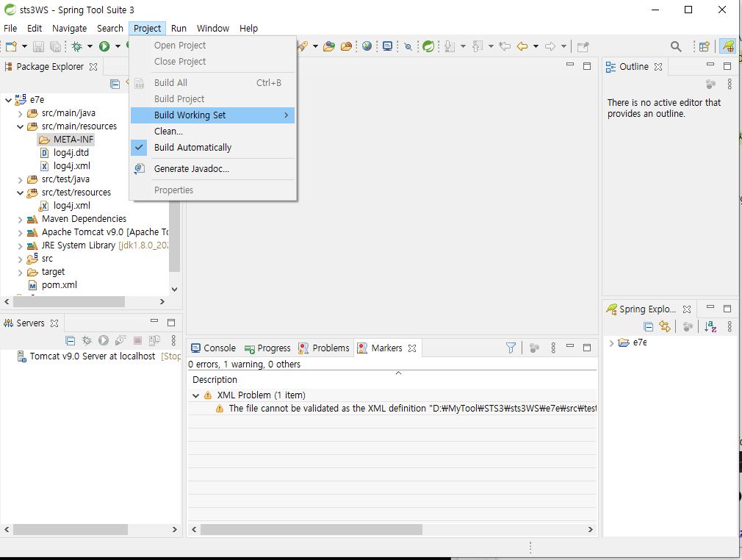This screenshot has height=560, width=742.
Task: Collapse all servers in Servers toolbar
Action: click(x=70, y=340)
